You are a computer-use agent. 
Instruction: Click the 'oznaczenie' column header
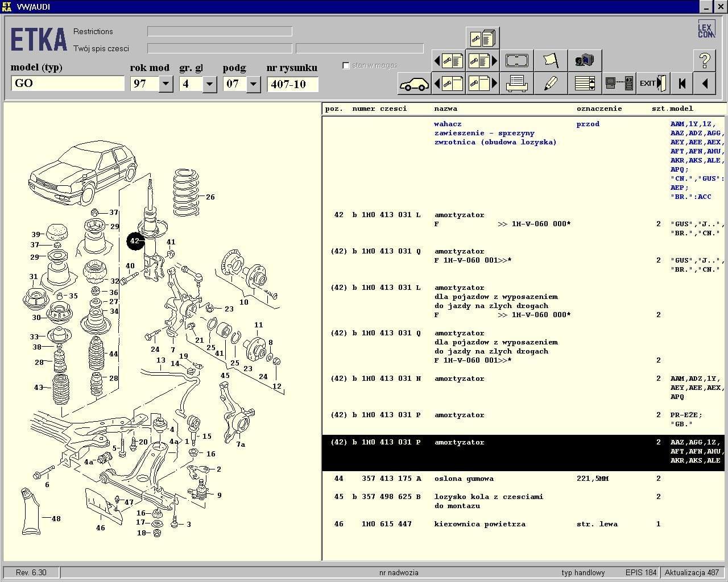click(599, 109)
